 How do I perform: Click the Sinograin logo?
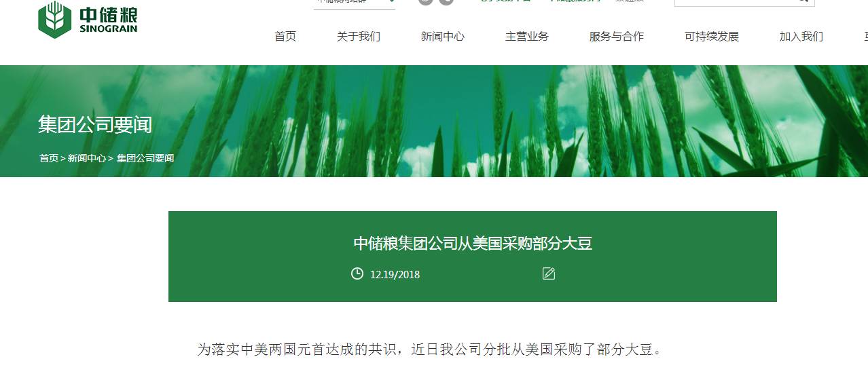click(88, 19)
